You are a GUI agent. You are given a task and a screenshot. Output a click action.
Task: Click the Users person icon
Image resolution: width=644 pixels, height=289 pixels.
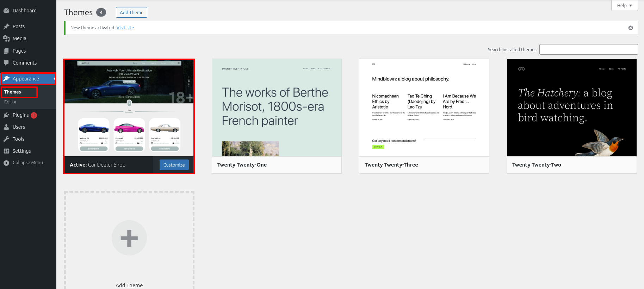(x=6, y=127)
